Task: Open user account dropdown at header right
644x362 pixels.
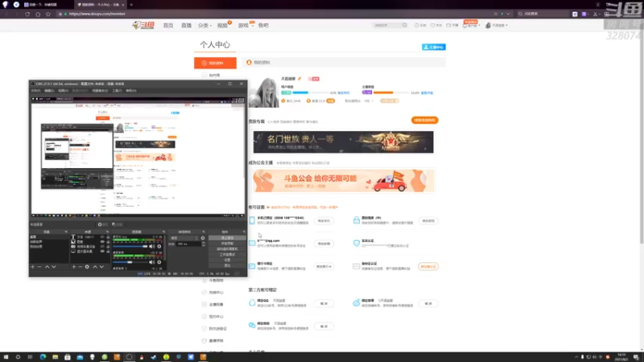Action: 497,26
